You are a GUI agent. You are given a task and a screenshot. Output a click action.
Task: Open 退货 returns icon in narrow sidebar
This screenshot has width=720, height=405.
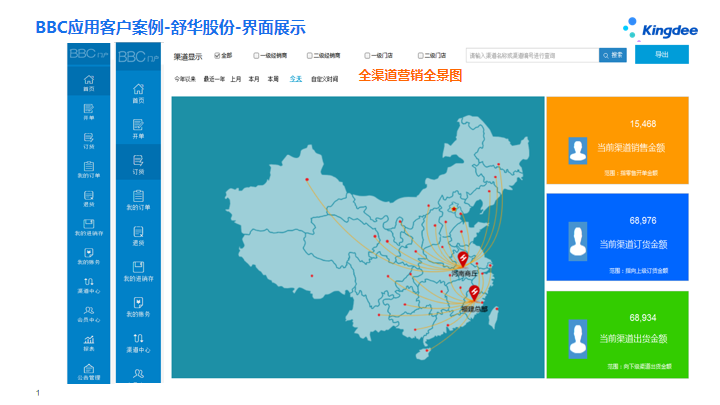pyautogui.click(x=89, y=198)
